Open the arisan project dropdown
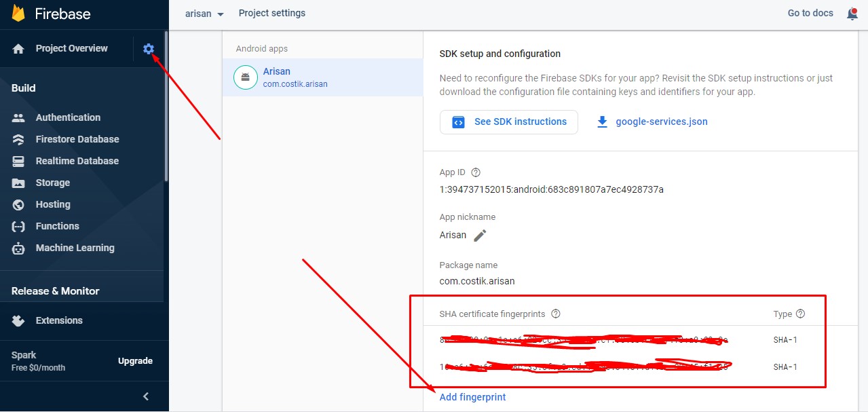 [x=204, y=14]
